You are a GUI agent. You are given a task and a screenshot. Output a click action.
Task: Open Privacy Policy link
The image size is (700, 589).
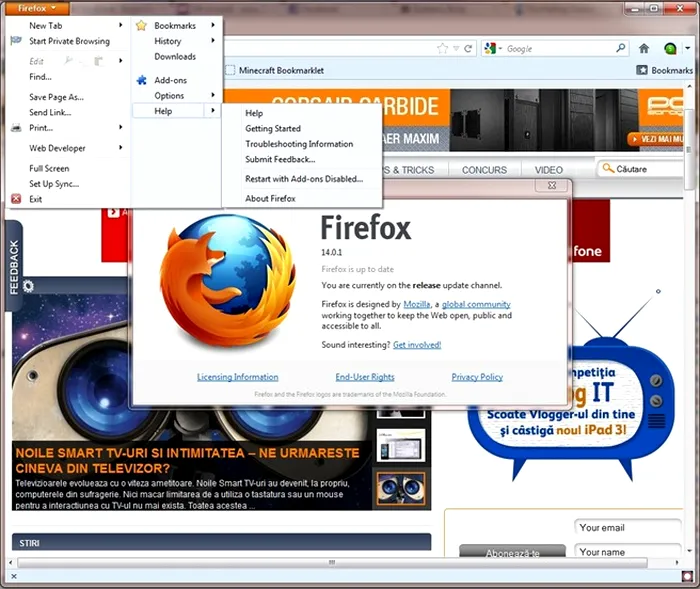477,377
